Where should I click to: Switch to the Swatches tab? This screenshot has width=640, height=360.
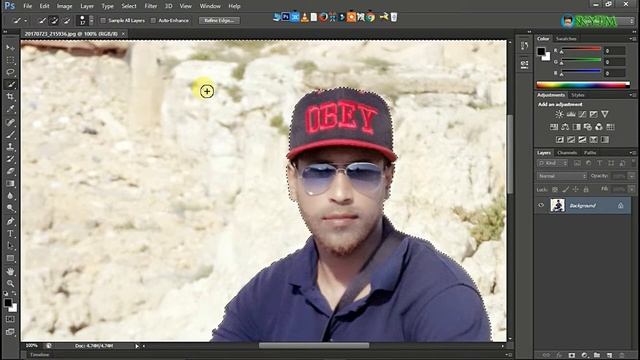coord(566,39)
